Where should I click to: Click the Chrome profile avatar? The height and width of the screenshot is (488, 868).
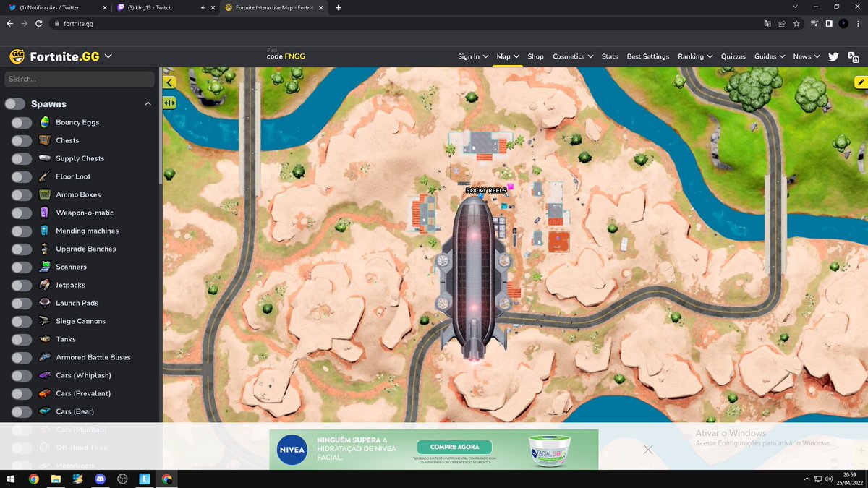[843, 23]
